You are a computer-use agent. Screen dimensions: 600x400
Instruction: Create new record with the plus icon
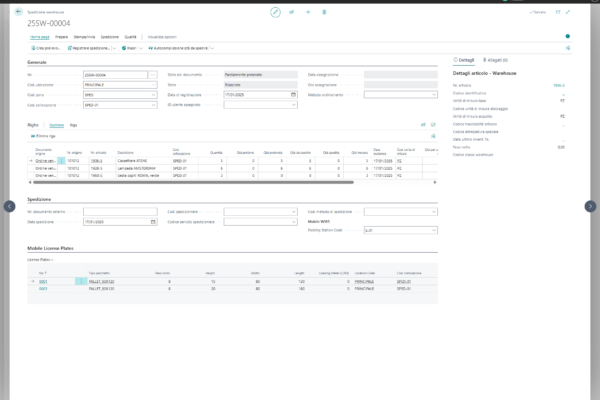[309, 12]
